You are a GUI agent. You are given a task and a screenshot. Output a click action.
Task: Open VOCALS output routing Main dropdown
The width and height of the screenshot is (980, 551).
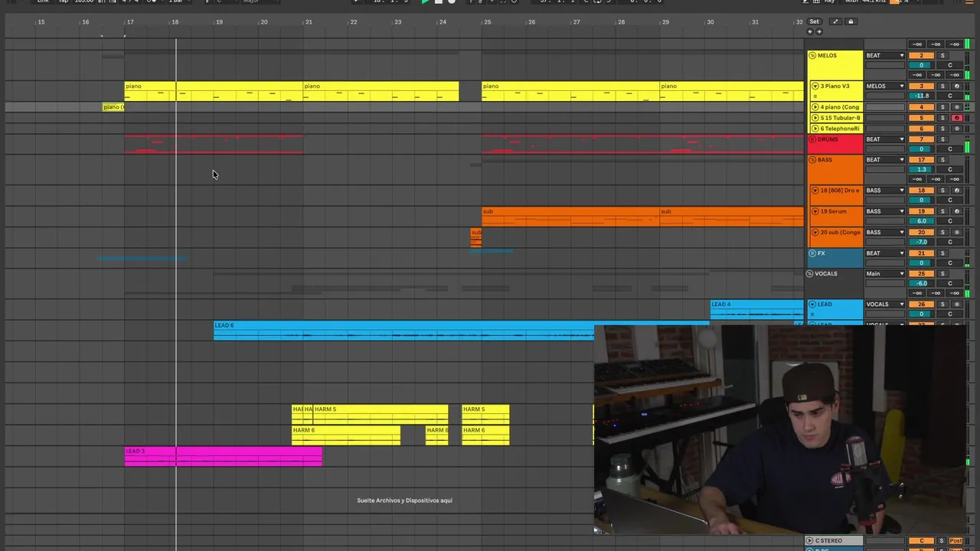pyautogui.click(x=885, y=274)
